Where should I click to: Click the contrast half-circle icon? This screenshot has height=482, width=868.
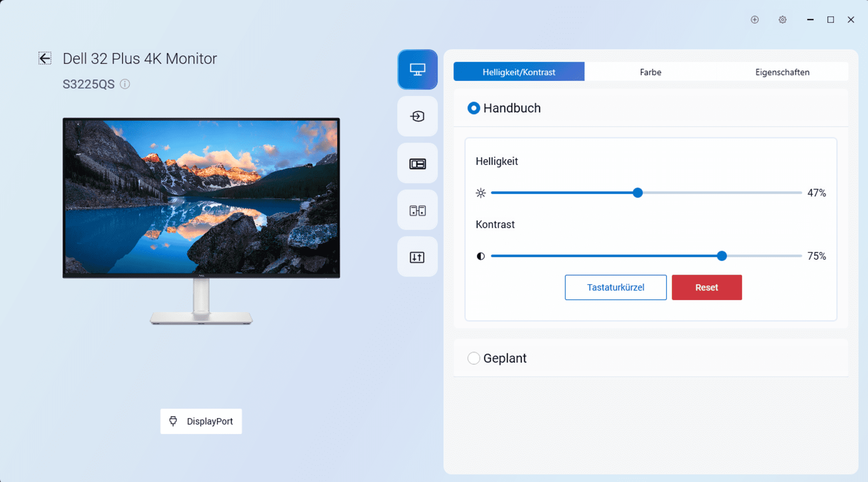(x=481, y=256)
